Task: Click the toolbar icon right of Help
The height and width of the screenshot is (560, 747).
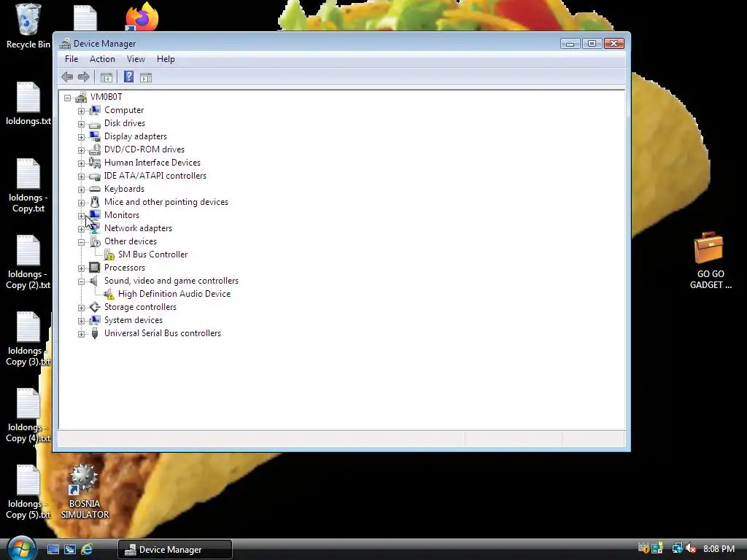Action: (x=146, y=77)
